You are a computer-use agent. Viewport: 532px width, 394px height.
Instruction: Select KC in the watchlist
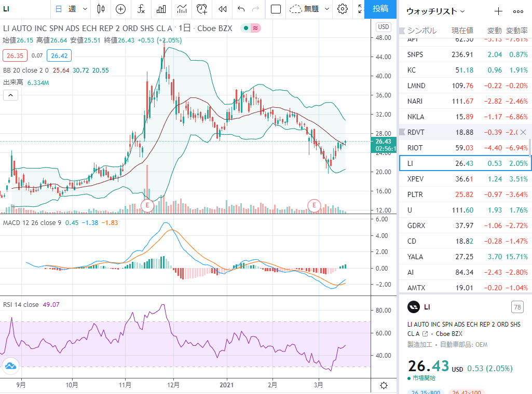point(464,70)
